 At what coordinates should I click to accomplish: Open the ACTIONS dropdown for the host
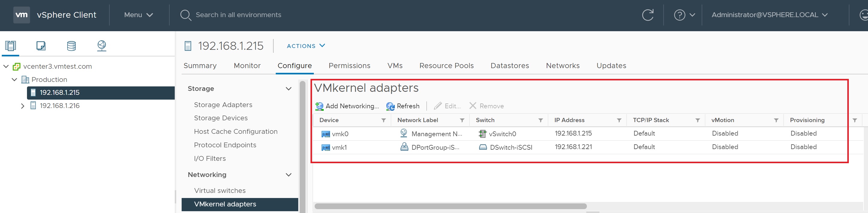[306, 46]
